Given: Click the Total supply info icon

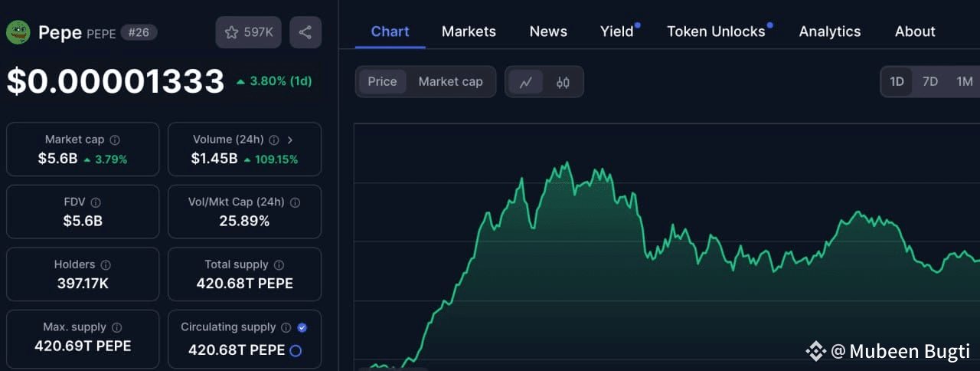Looking at the screenshot, I should (x=279, y=264).
